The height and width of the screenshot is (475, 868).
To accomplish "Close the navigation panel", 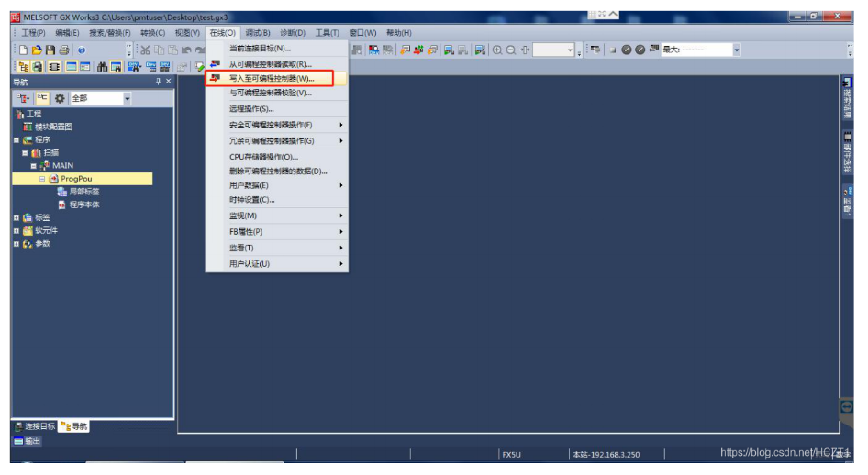I will coord(168,82).
